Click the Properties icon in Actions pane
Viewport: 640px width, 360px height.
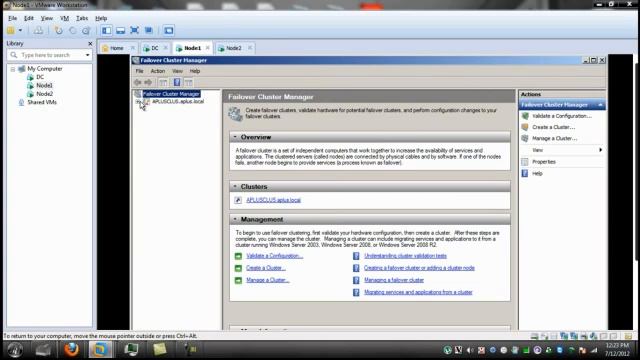coord(525,162)
